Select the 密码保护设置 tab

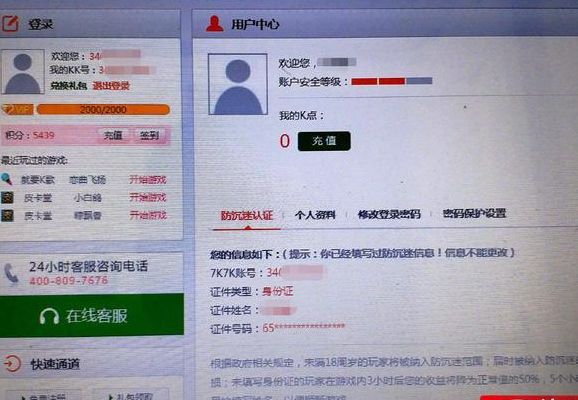click(x=474, y=213)
